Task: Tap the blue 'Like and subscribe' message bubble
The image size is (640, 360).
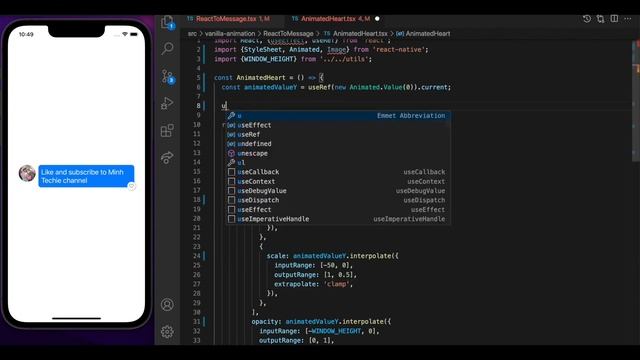Action: point(86,176)
